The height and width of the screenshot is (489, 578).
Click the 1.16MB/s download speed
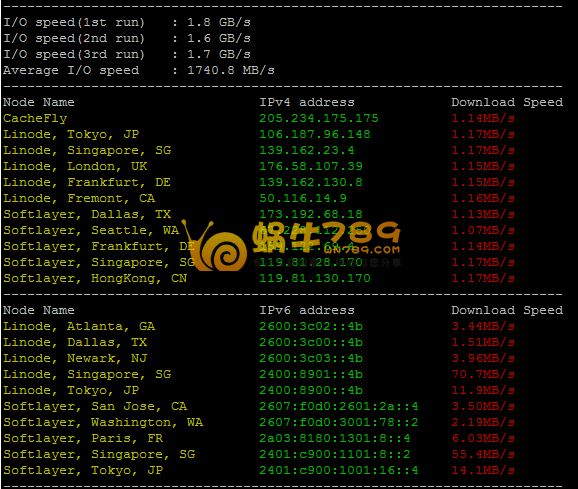tap(483, 198)
